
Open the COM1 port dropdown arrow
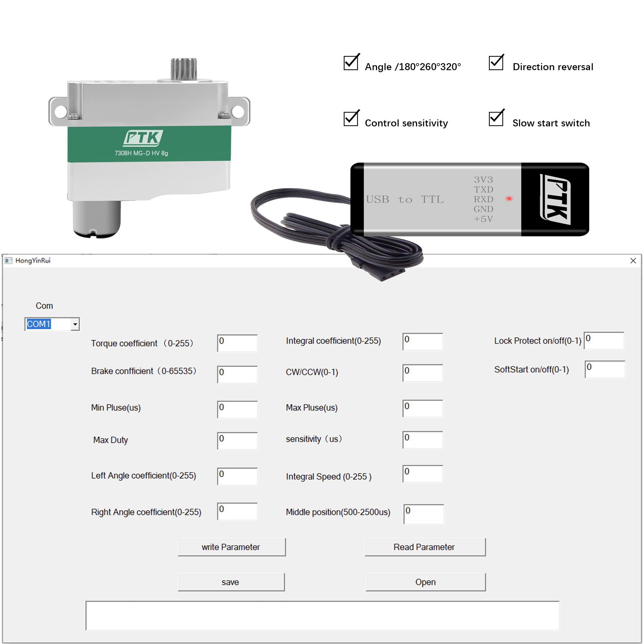[x=75, y=324]
